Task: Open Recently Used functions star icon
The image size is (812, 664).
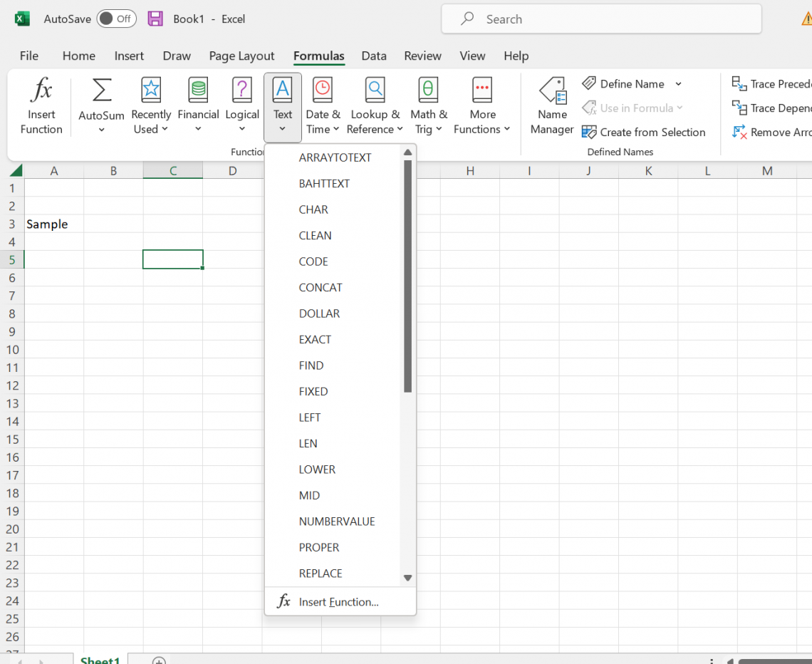Action: click(x=150, y=91)
